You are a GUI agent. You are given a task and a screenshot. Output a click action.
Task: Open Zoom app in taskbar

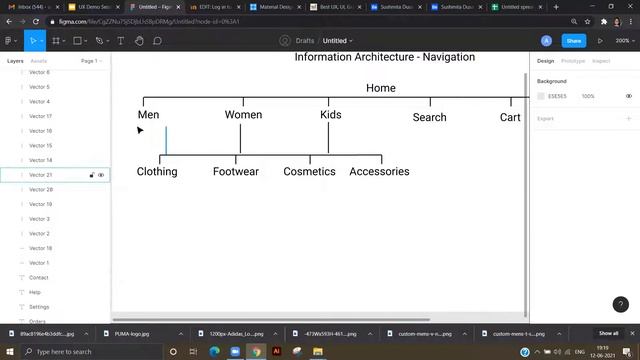[x=235, y=351]
